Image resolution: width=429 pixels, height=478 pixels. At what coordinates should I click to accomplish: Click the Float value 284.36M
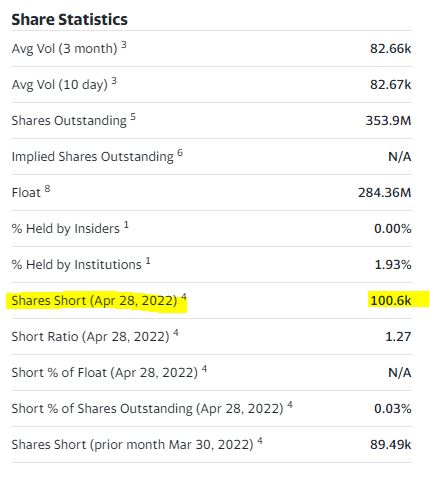[x=385, y=192]
